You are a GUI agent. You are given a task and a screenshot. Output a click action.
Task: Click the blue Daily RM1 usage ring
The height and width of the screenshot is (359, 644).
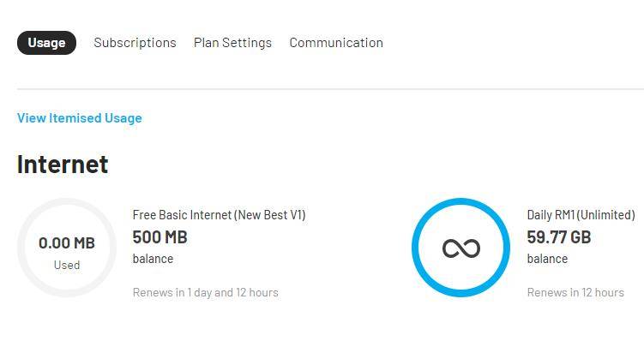pyautogui.click(x=460, y=248)
